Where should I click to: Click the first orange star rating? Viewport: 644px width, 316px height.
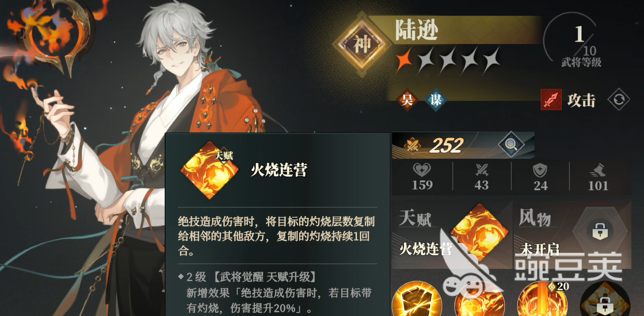click(405, 60)
